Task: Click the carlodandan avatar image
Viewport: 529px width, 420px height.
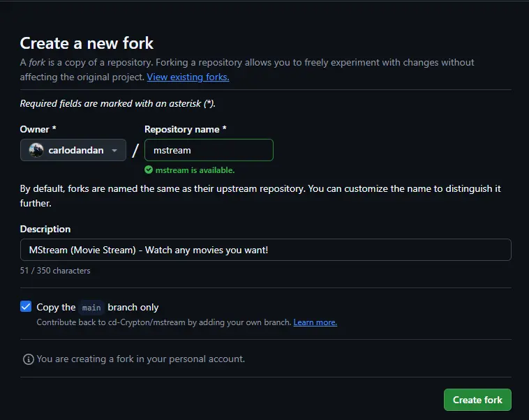Action: point(36,150)
